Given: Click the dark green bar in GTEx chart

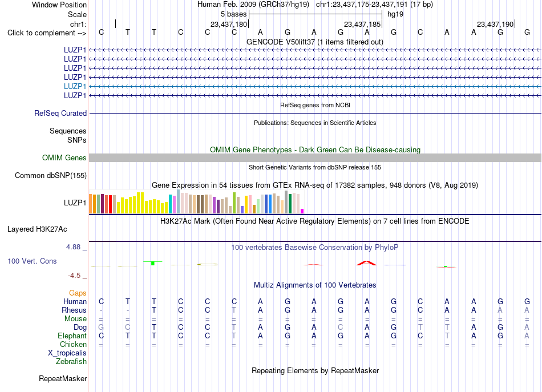Looking at the screenshot, I should (290, 204).
